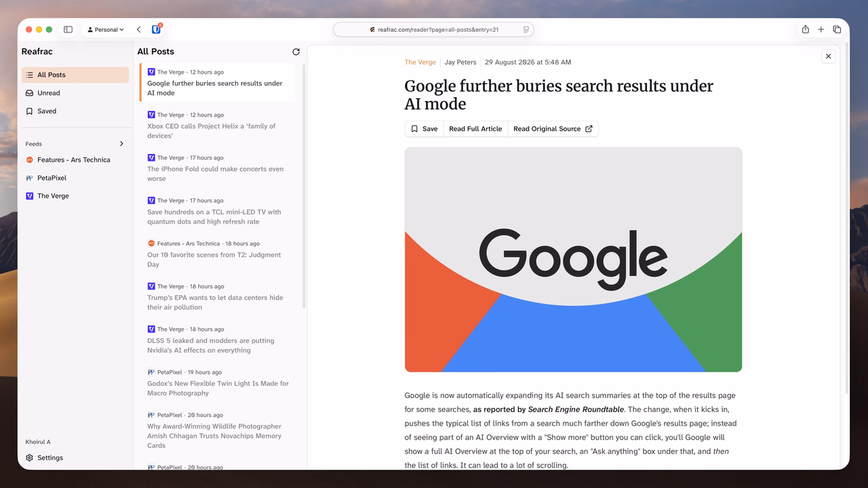Click the reafrac.com address bar
Screen dimensions: 868x488
point(434,30)
